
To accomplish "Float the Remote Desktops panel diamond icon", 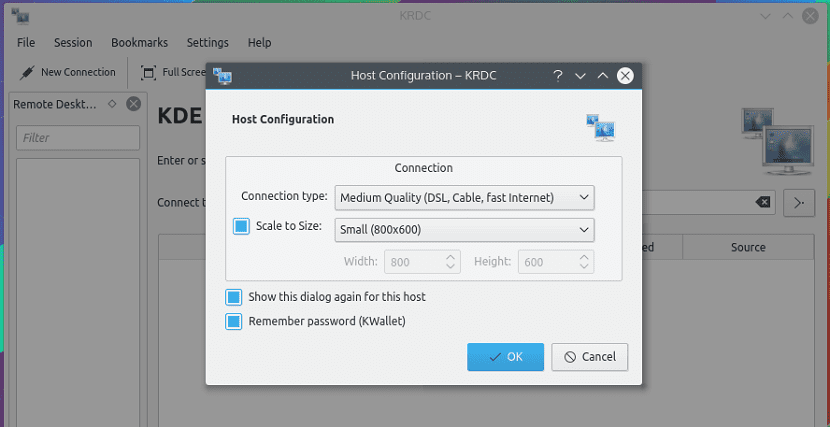I will pos(112,104).
